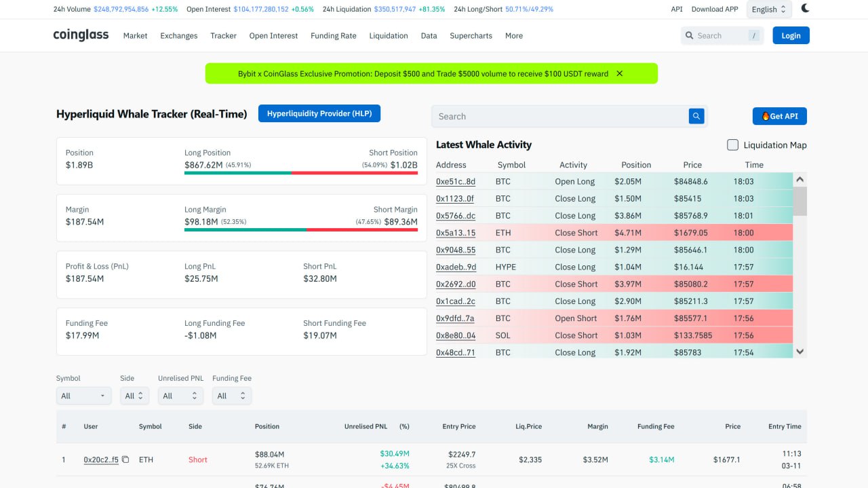Click the 24h Volume value $248,792,954,856
This screenshot has width=868, height=488.
[x=121, y=9]
